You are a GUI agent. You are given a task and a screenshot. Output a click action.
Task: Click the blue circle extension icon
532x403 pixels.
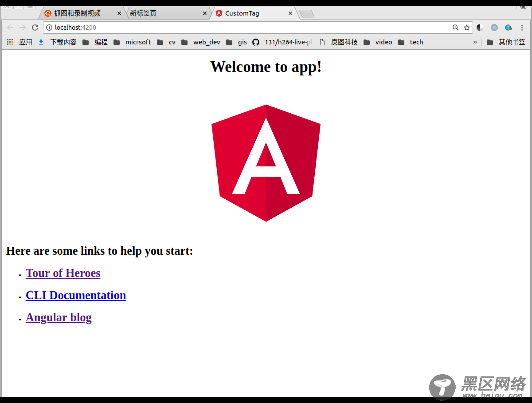(494, 28)
